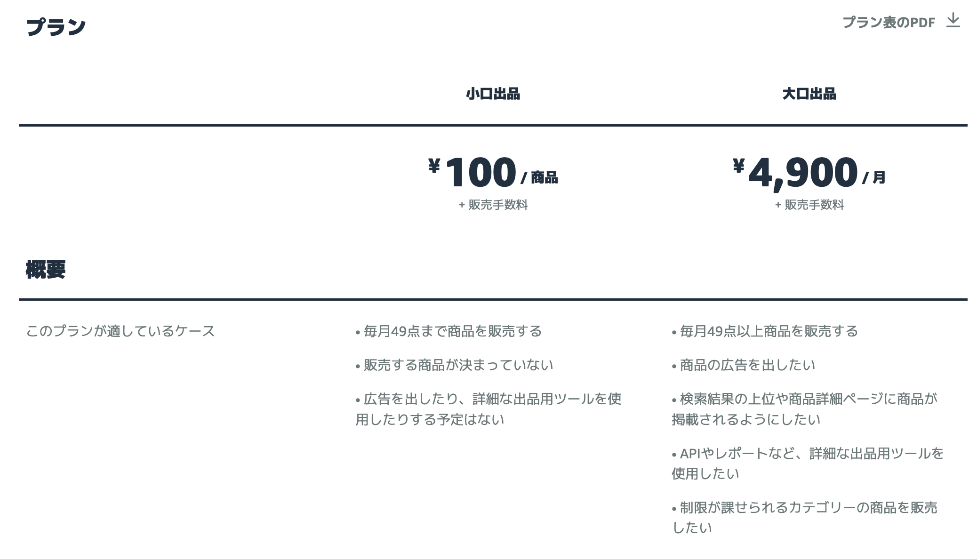
Task: Click 毎月49点まで商品を販売する bullet
Action: [448, 331]
